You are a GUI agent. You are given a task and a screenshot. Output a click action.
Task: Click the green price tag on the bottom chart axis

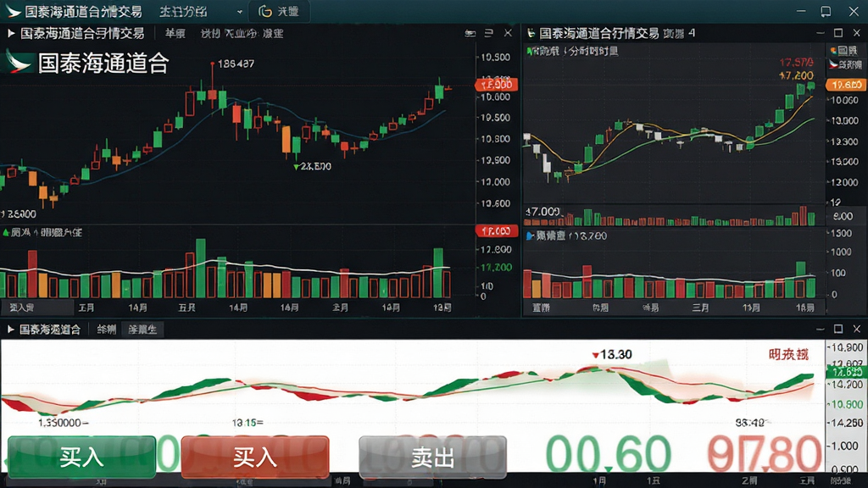[x=846, y=372]
